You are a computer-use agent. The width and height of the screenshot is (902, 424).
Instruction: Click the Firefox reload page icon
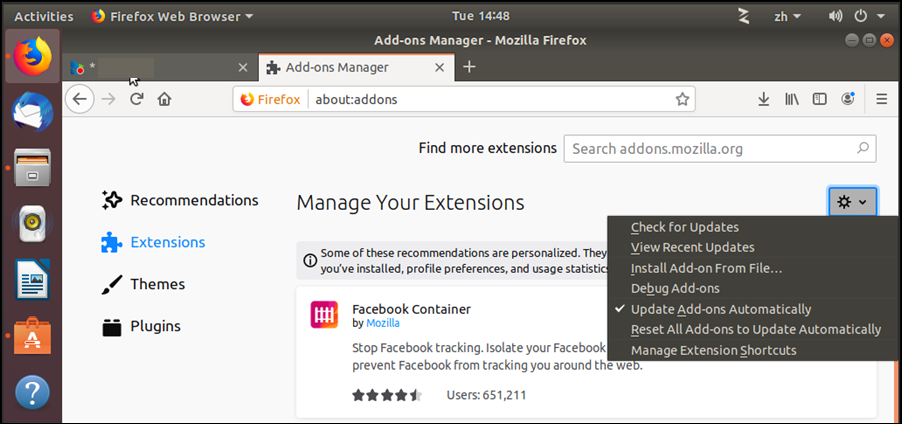coord(137,99)
